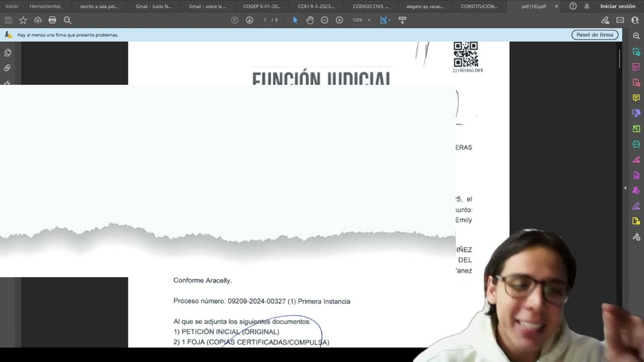Open the fit page view options
The height and width of the screenshot is (362, 644).
385,20
